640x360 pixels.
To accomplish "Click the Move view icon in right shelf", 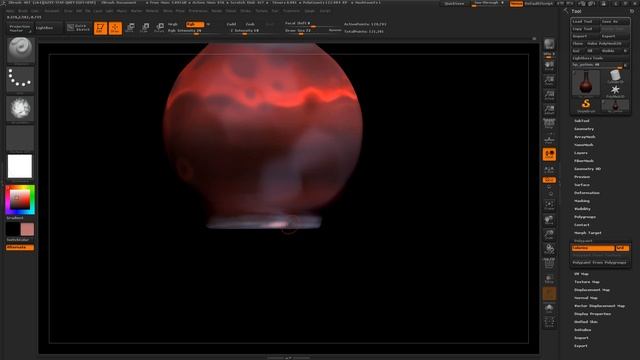I will [x=549, y=220].
